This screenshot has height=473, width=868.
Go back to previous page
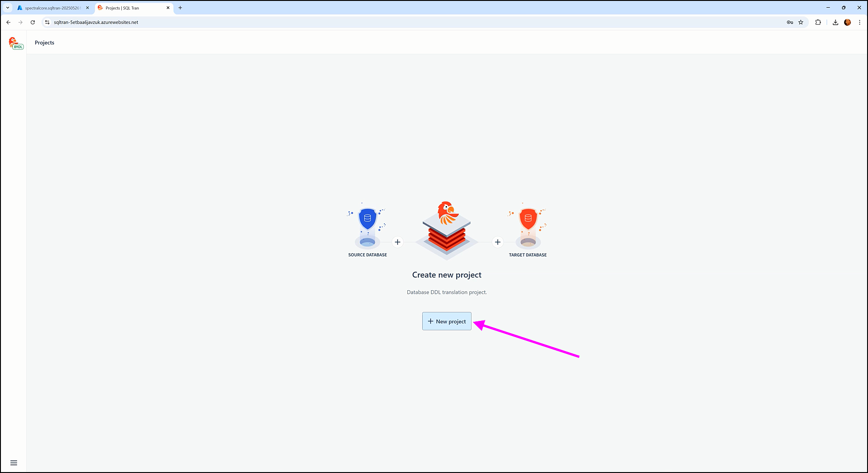click(8, 22)
